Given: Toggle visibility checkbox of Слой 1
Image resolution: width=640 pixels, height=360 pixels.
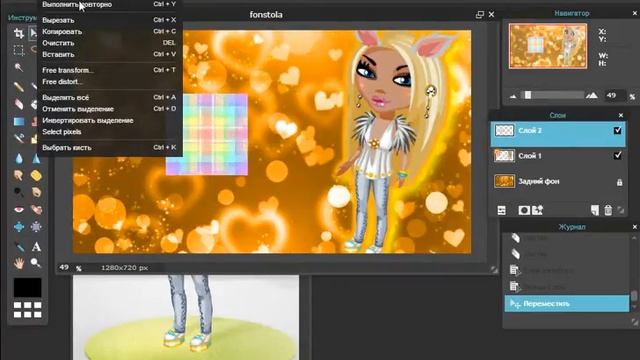Looking at the screenshot, I should click(618, 155).
